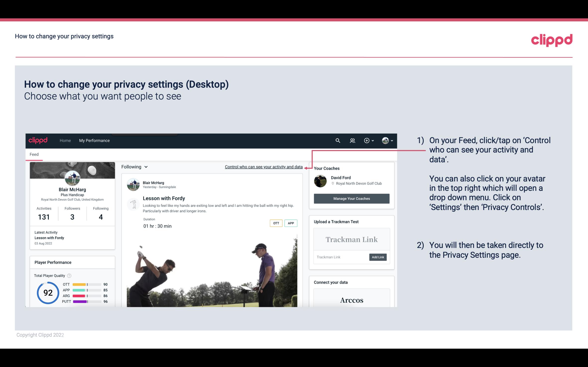Click the Trackman Link input field

(340, 257)
